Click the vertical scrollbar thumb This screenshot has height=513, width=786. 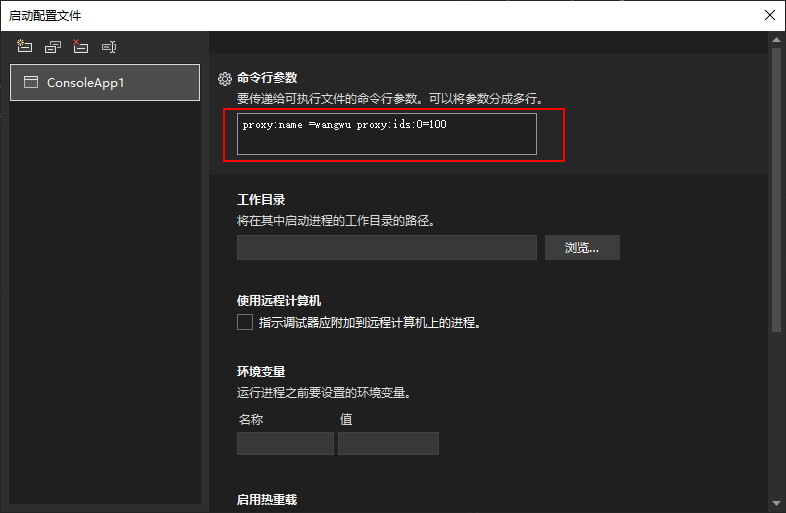coord(776,190)
